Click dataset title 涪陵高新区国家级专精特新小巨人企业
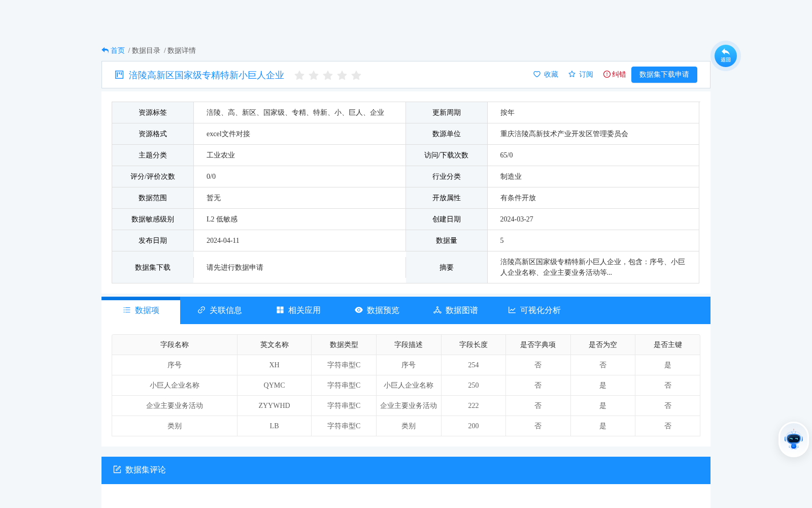 (207, 75)
